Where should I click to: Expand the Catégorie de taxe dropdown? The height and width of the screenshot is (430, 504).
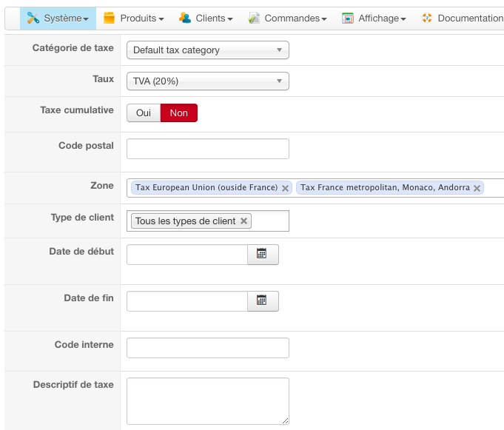(x=207, y=50)
